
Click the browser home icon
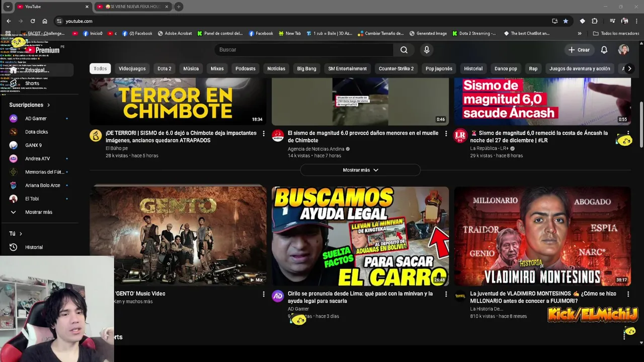point(45,21)
